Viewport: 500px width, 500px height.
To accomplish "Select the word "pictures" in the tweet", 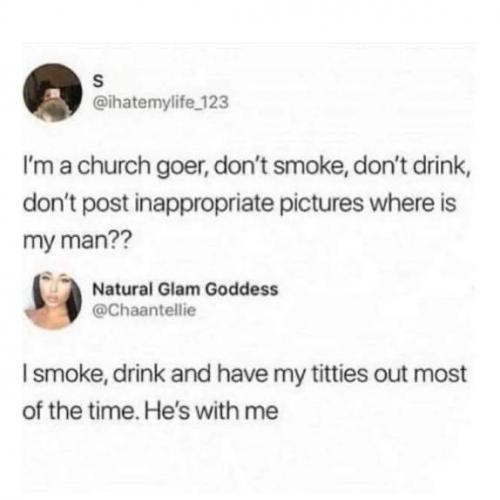I will click(x=323, y=204).
